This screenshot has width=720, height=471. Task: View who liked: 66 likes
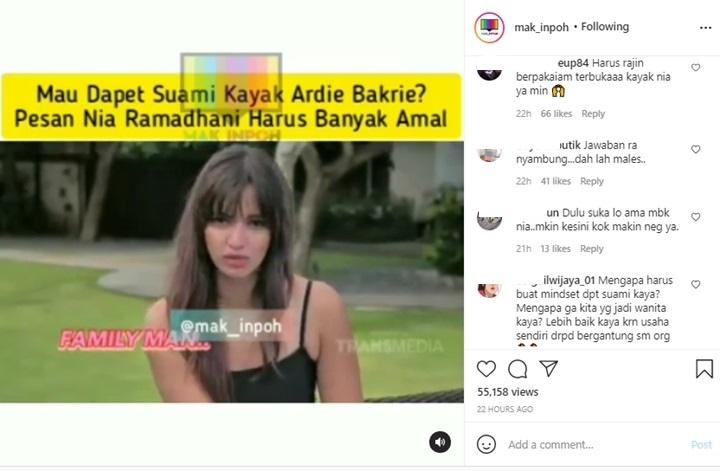(x=556, y=114)
